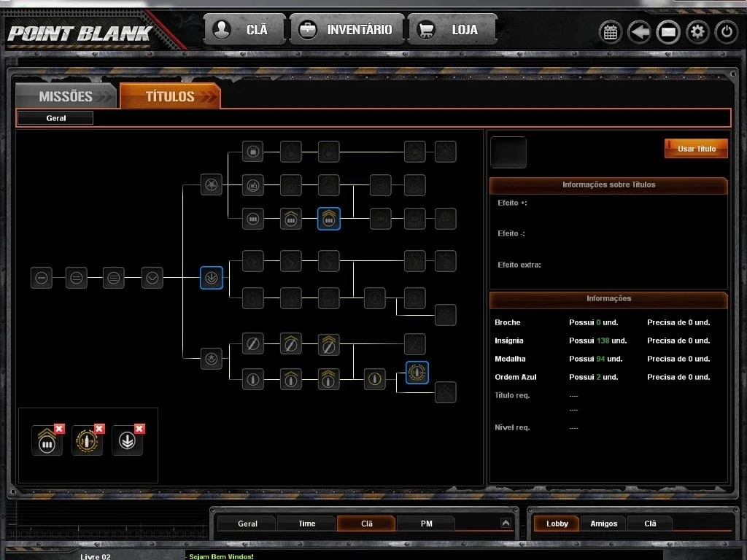This screenshot has height=560, width=747.
Task: Select the gold-ringed bullet title node
Action: pyautogui.click(x=375, y=379)
